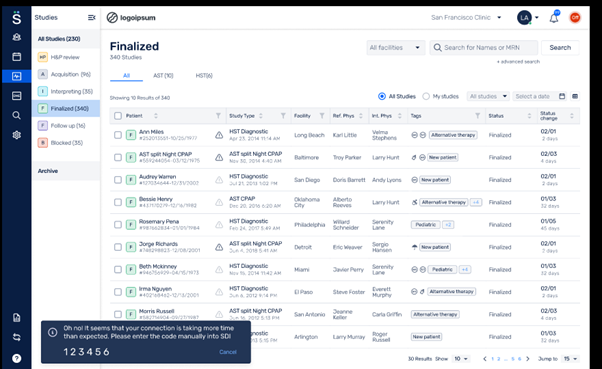Open the Jump to page dropdown

(x=570, y=359)
